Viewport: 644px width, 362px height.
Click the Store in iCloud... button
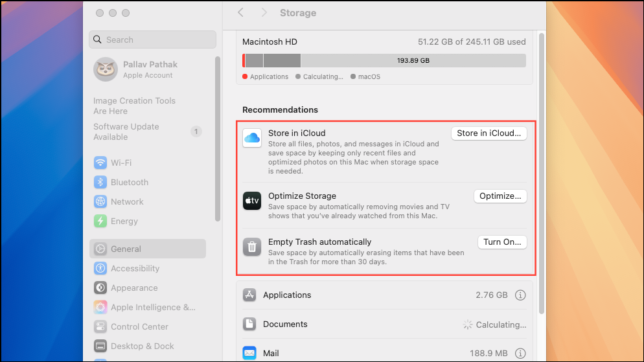tap(489, 133)
